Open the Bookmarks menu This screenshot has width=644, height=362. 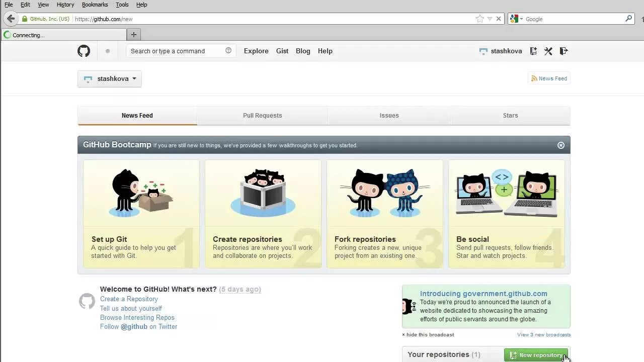pyautogui.click(x=95, y=5)
